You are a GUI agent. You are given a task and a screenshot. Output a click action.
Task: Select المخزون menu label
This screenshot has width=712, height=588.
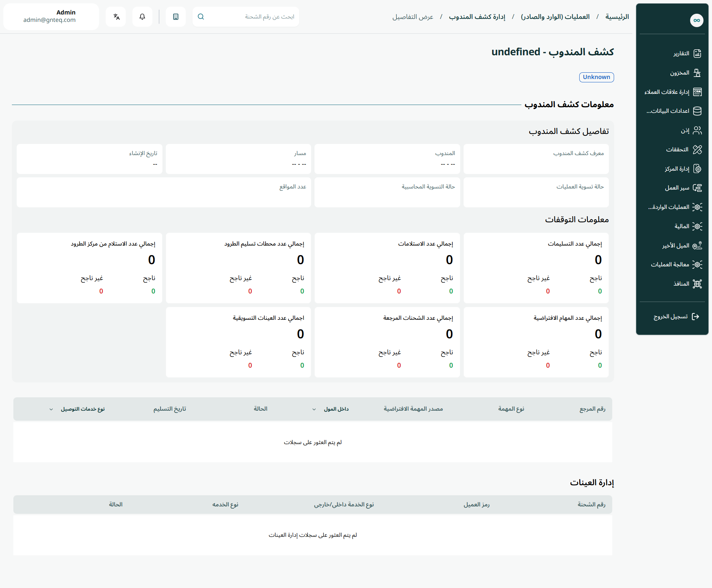679,73
